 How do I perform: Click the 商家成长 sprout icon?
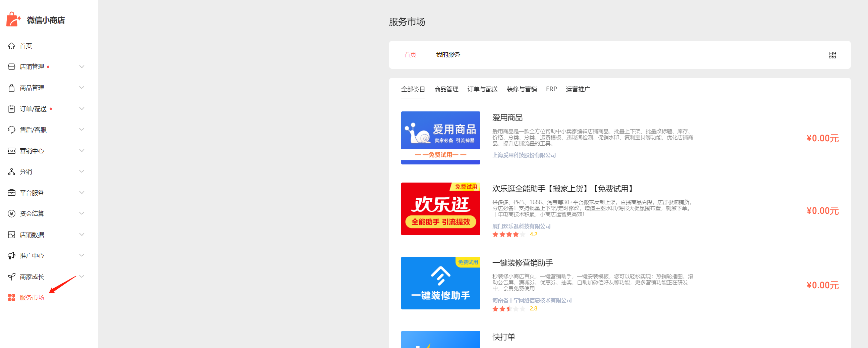pos(11,277)
